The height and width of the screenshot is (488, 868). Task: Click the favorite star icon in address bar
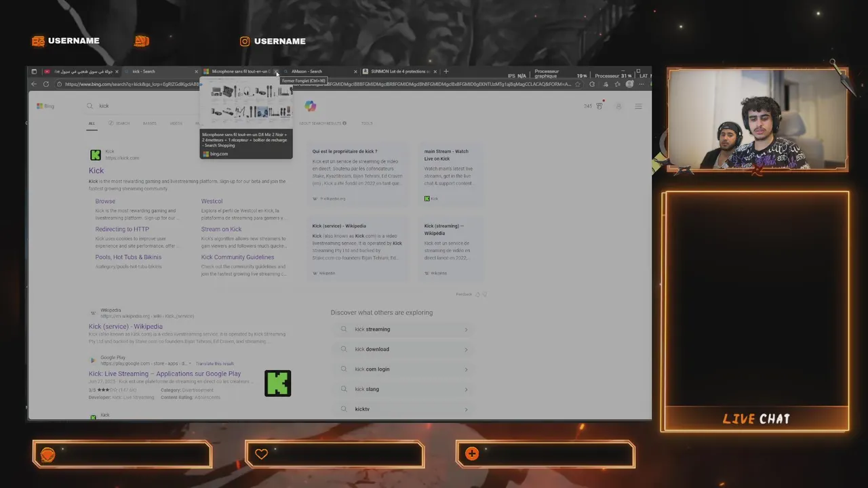coord(578,84)
